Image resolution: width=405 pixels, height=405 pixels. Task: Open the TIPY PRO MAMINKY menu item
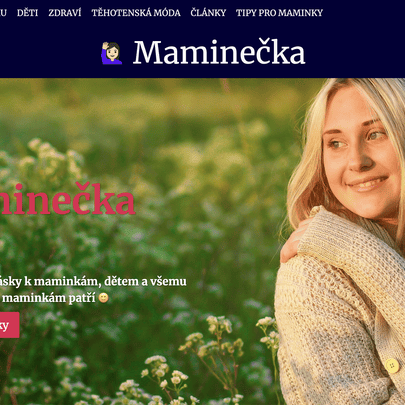(x=279, y=13)
